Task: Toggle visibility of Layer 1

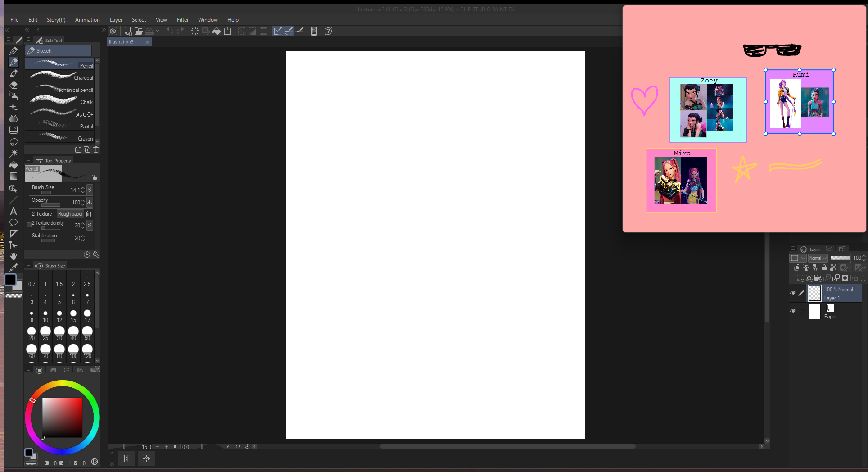Action: point(794,293)
